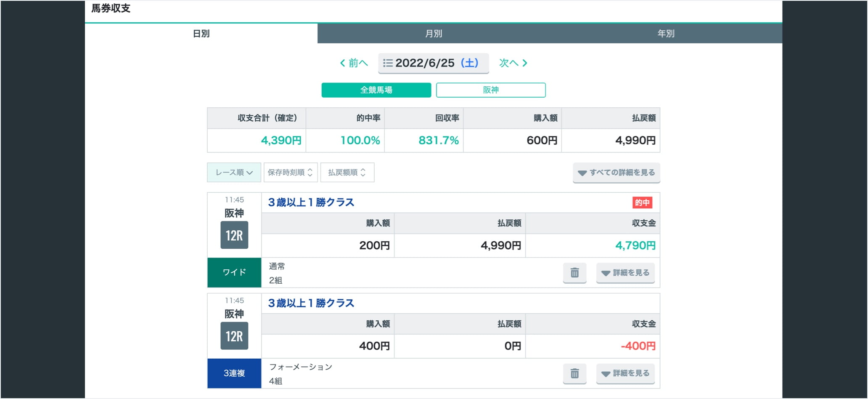Sort by レース順
868x399 pixels.
click(234, 173)
